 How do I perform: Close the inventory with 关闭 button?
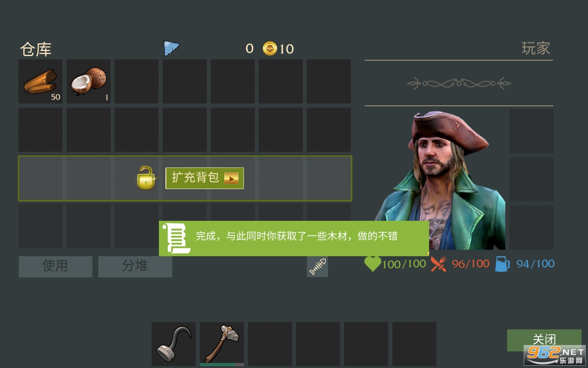[544, 340]
